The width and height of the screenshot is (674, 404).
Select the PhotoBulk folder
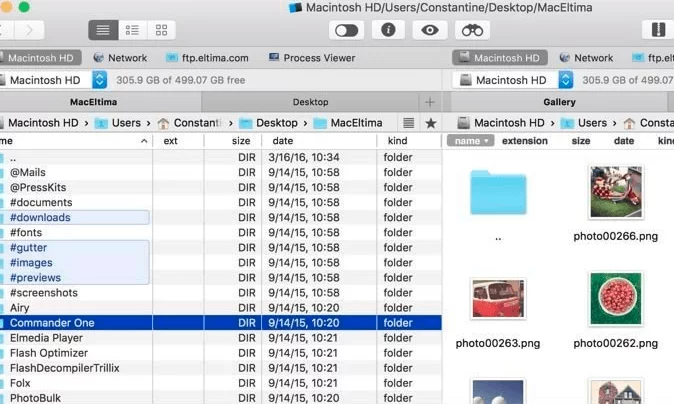pyautogui.click(x=221, y=398)
